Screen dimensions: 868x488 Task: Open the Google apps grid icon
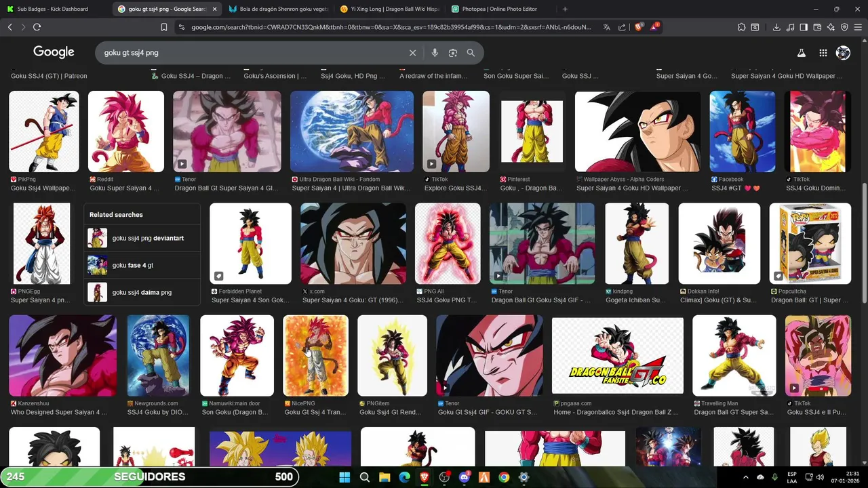pos(823,53)
